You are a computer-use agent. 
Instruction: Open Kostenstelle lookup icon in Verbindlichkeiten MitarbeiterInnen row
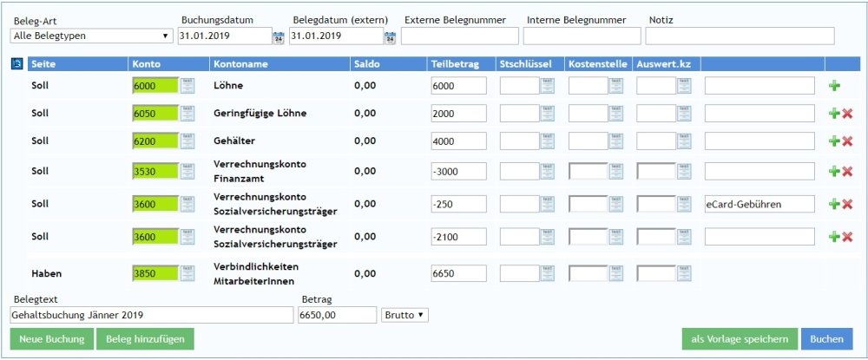tap(616, 273)
